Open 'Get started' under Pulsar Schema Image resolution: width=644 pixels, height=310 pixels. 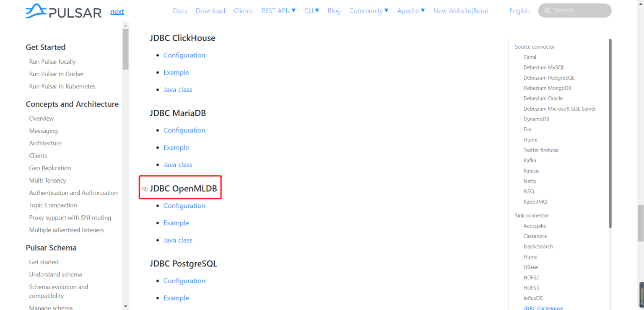44,262
